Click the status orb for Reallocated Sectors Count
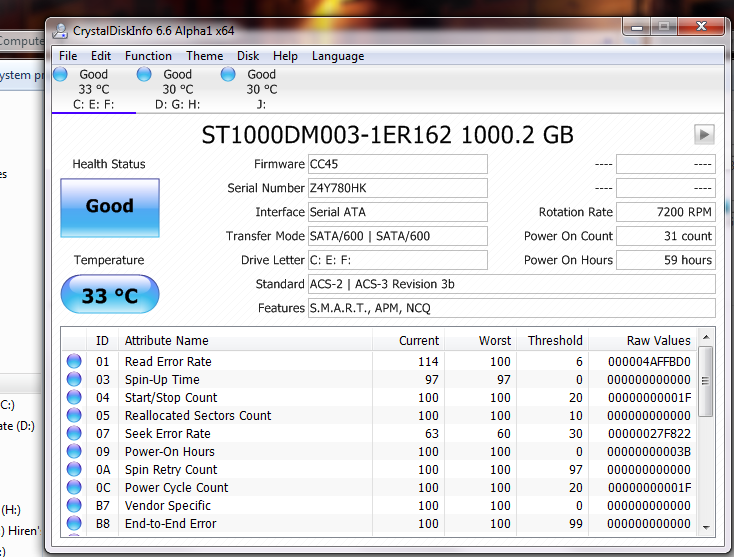 [74, 415]
